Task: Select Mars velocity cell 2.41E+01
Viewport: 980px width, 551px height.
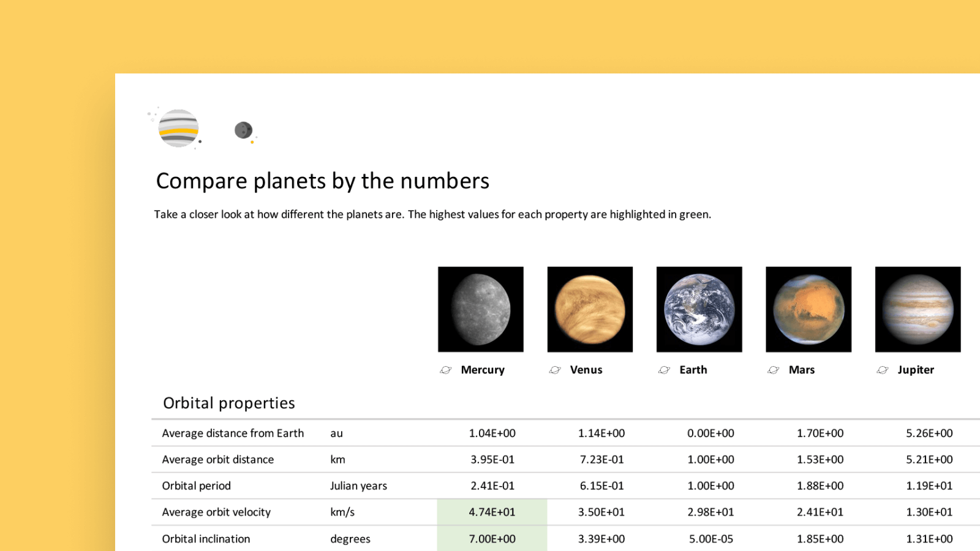Action: [820, 512]
